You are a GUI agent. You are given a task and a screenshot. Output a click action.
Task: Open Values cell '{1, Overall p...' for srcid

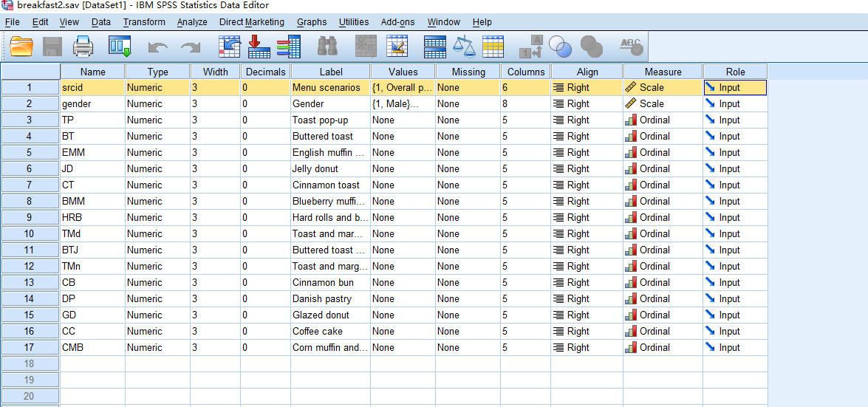tap(403, 87)
